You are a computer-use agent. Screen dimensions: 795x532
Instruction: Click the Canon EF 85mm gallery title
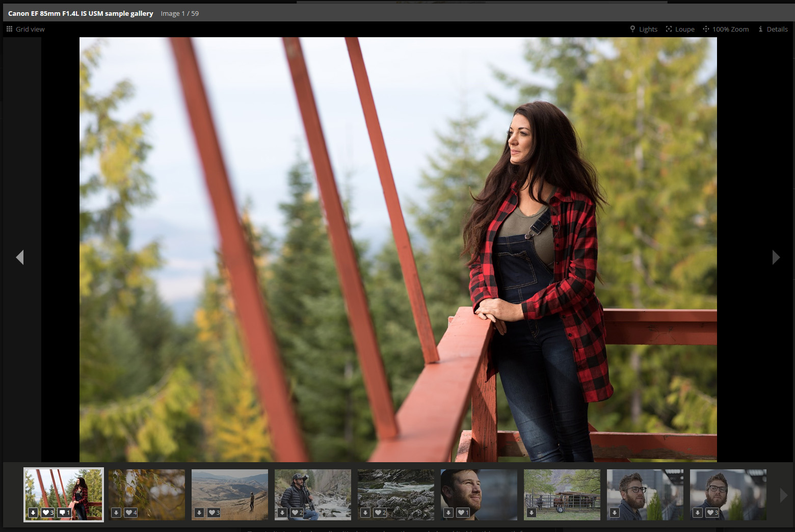point(81,13)
